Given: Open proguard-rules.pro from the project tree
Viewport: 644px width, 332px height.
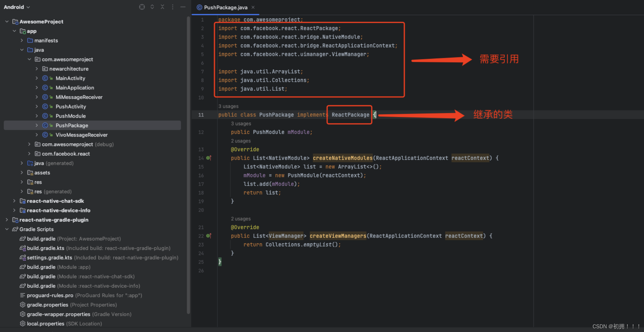Looking at the screenshot, I should (x=50, y=295).
